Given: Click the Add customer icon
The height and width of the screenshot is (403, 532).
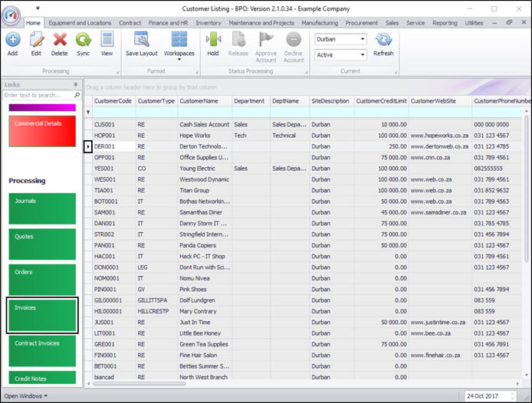Looking at the screenshot, I should pyautogui.click(x=12, y=39).
